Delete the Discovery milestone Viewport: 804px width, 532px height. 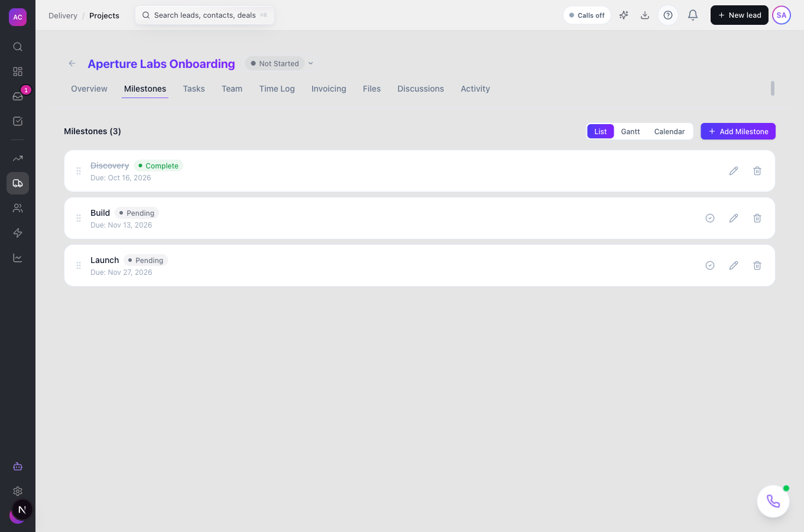(757, 171)
